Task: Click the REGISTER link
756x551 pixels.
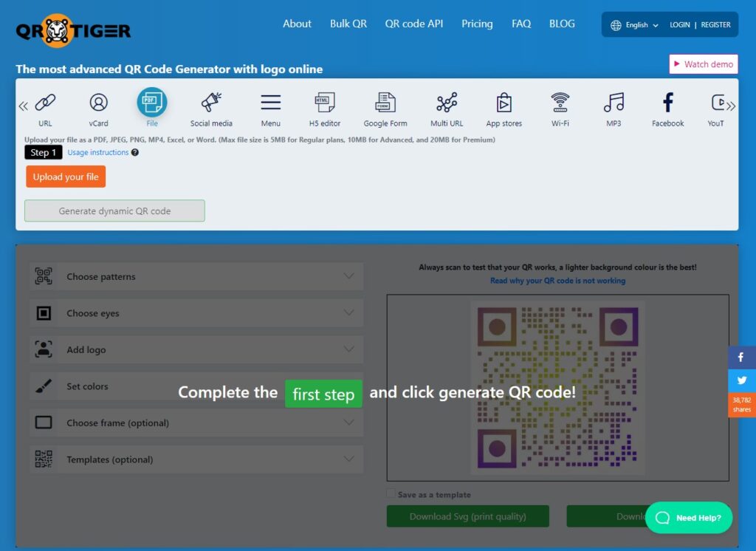Action: pos(715,24)
